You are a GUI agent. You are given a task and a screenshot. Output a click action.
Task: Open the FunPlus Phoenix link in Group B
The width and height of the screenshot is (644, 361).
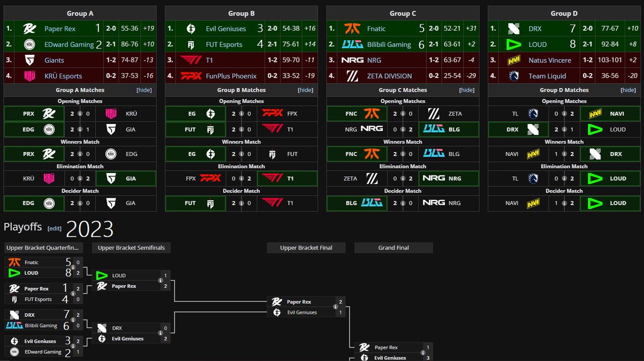pyautogui.click(x=231, y=76)
